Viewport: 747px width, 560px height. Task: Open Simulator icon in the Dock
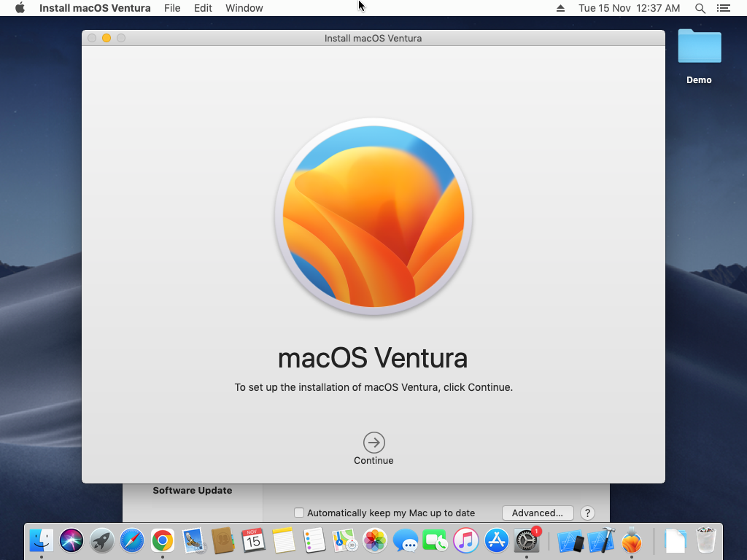pyautogui.click(x=570, y=542)
